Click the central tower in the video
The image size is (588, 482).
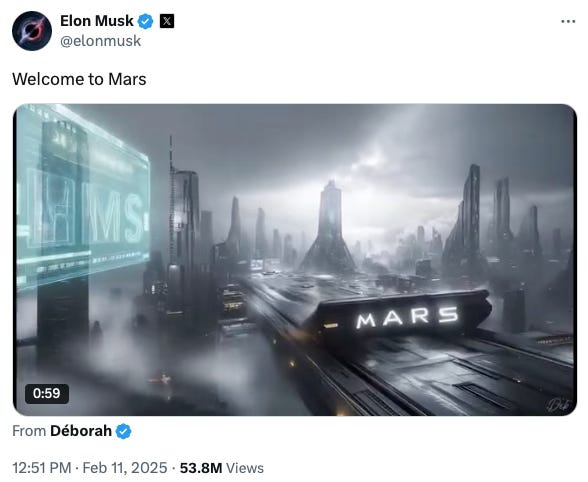[329, 229]
